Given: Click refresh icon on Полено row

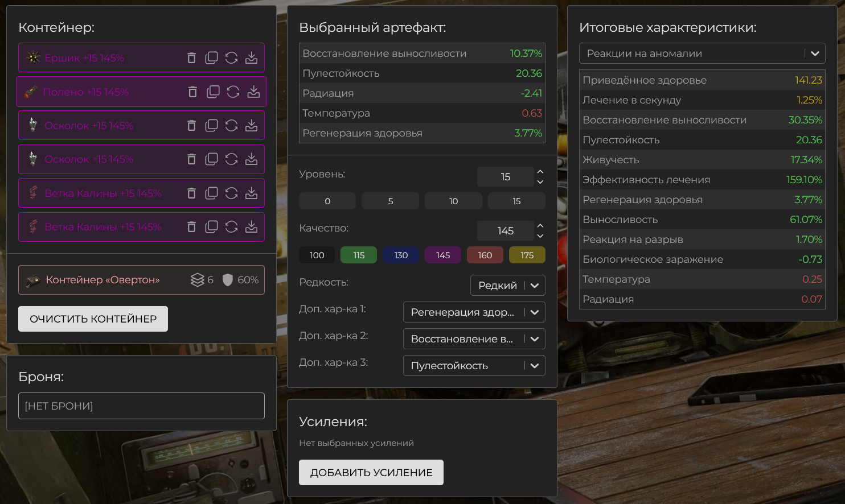Looking at the screenshot, I should [x=233, y=92].
